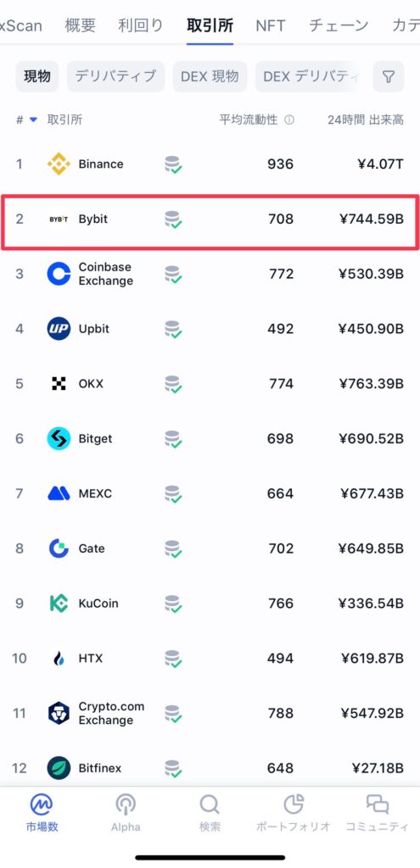Image resolution: width=420 pixels, height=868 pixels.
Task: Open the Alpha bottom navigation icon
Action: click(126, 804)
